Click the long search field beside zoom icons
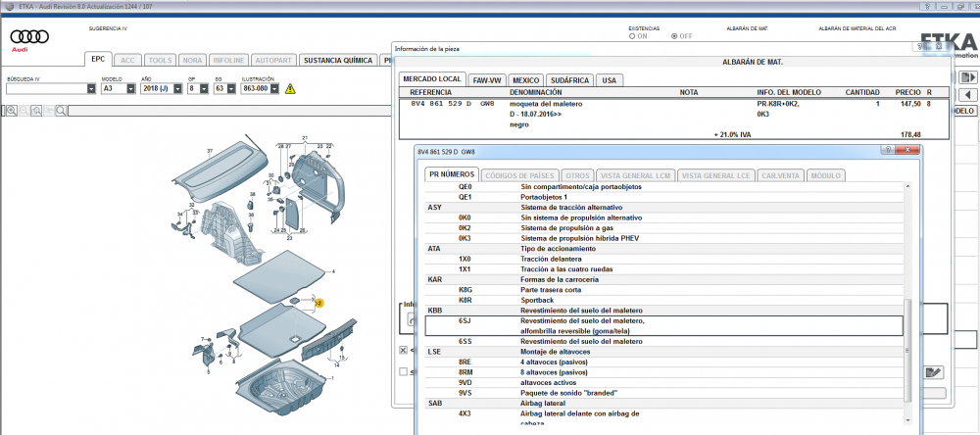The image size is (980, 435). pos(231,111)
